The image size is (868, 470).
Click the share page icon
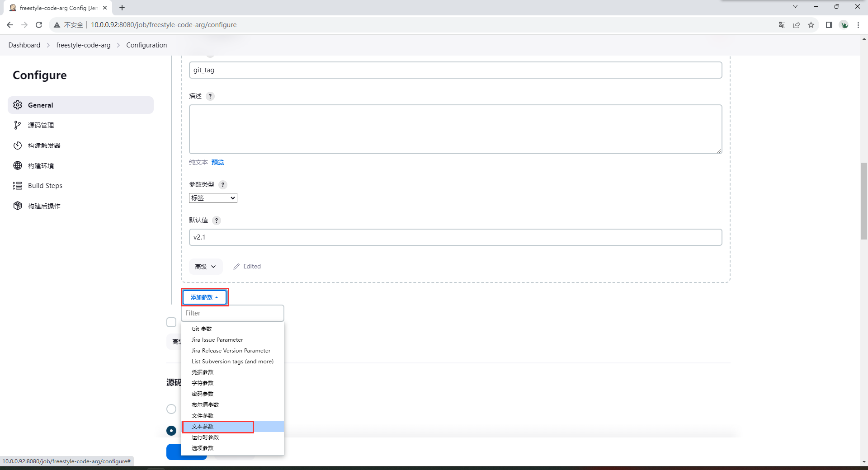(x=797, y=25)
